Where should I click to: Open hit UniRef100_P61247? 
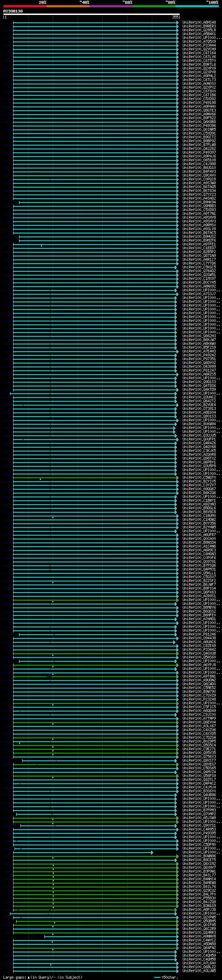click(199, 371)
